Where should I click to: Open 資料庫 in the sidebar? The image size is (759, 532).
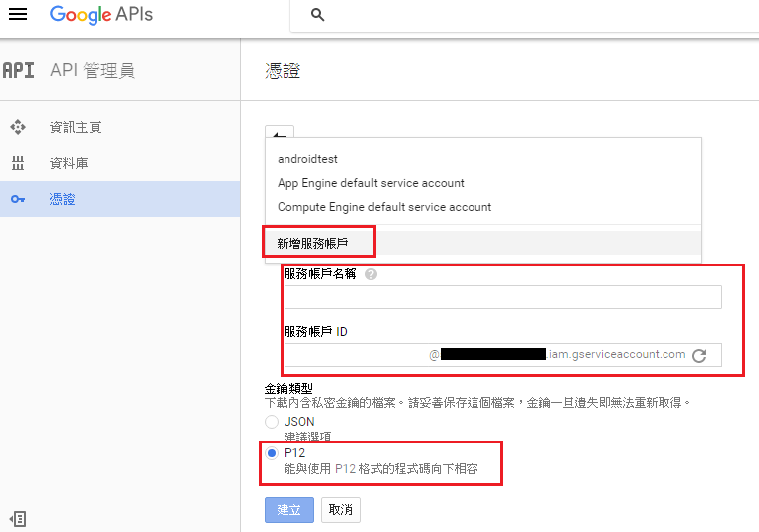(x=120, y=163)
